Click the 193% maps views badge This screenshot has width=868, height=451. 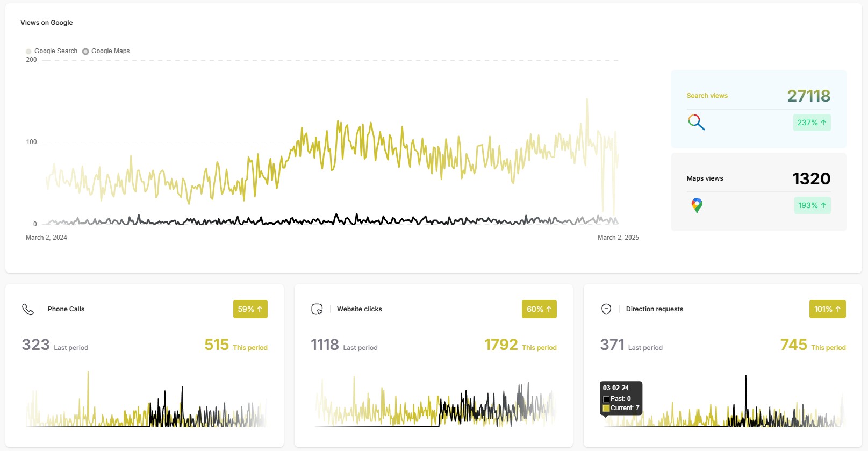pyautogui.click(x=812, y=205)
